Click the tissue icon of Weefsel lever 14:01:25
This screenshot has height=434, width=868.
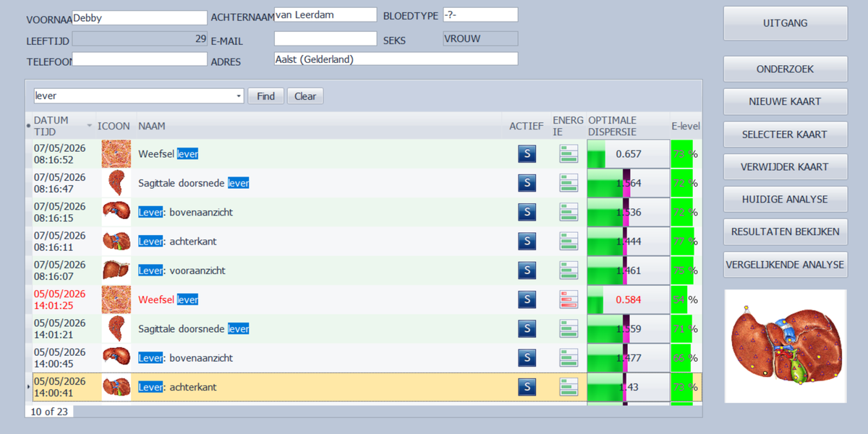pyautogui.click(x=116, y=299)
